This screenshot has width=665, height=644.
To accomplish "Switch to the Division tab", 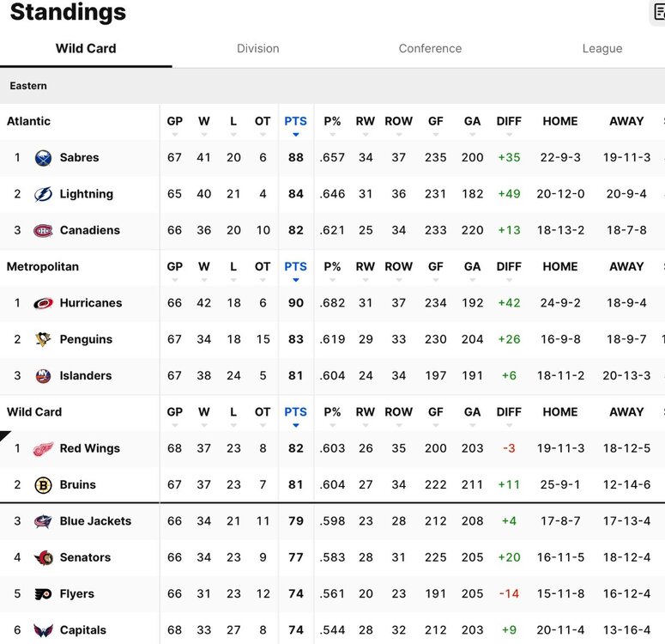I will pos(258,49).
